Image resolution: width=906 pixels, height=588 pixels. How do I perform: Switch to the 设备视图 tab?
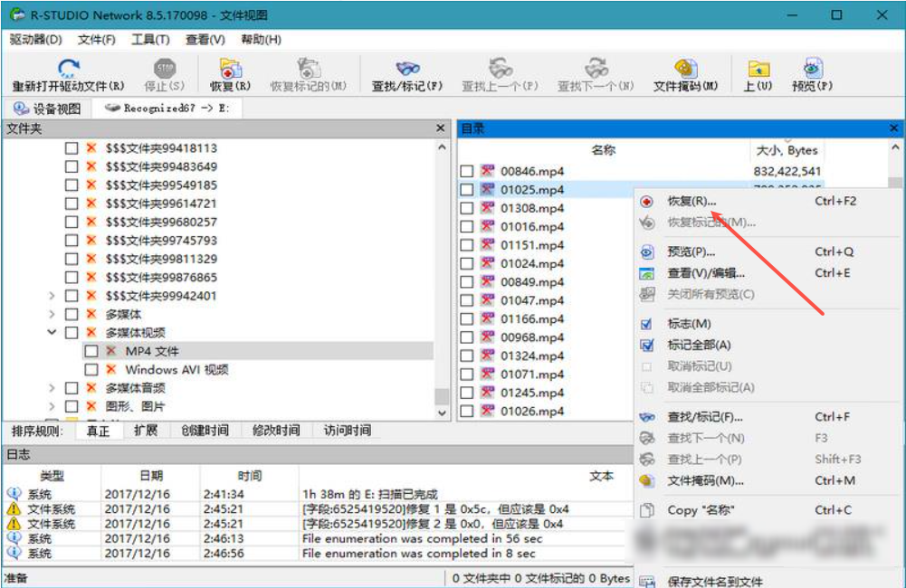coord(47,109)
